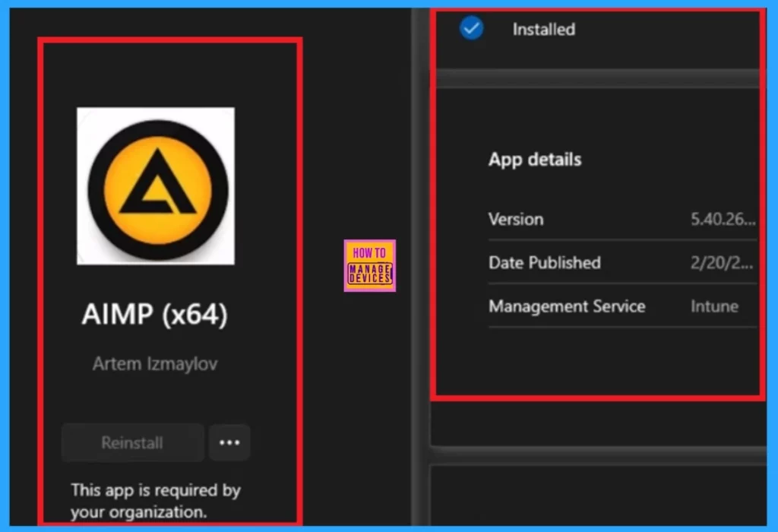Click the App details heading

tap(535, 160)
